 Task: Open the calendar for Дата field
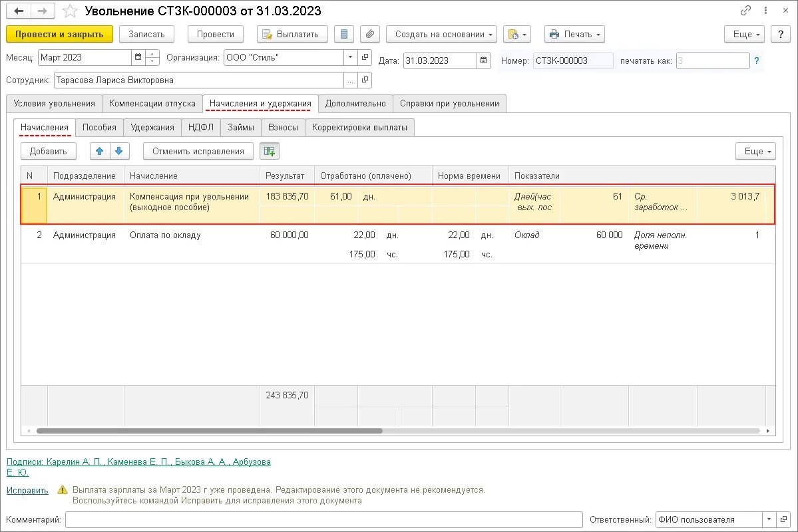[483, 61]
